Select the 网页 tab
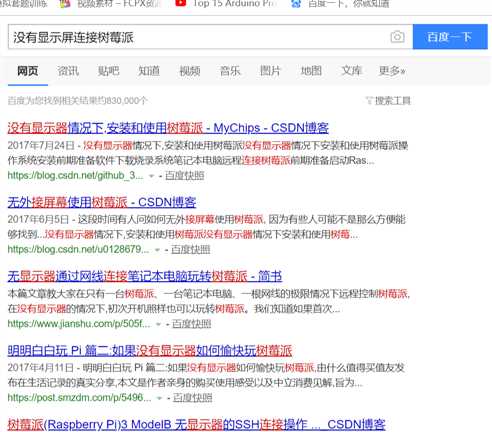This screenshot has width=492, height=432. (28, 71)
